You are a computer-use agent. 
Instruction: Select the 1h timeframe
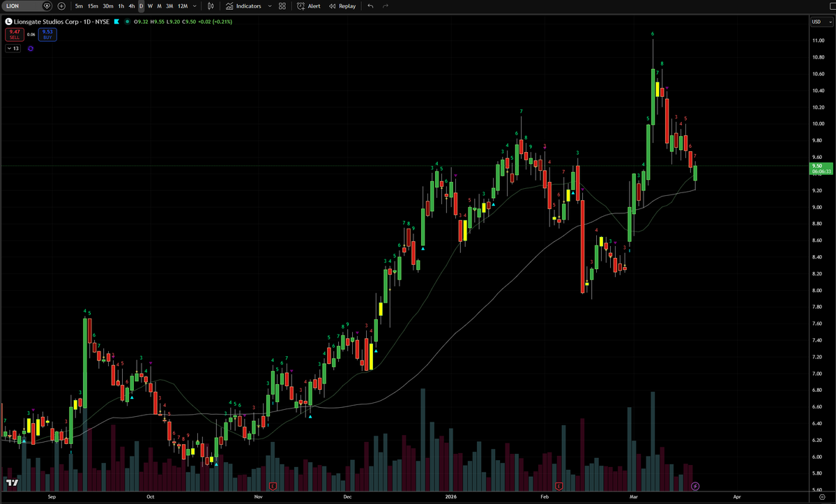click(121, 6)
